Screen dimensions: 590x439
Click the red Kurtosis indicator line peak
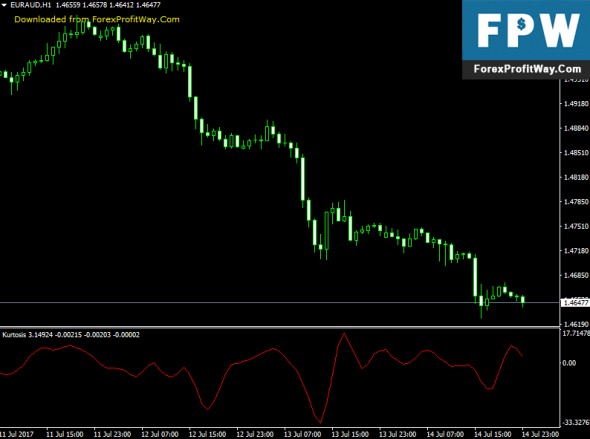coord(344,333)
